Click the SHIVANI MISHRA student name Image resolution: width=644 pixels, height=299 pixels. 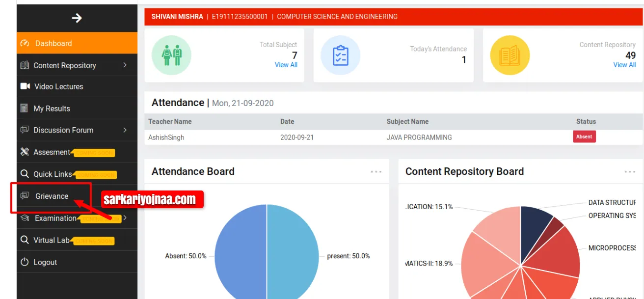point(177,17)
